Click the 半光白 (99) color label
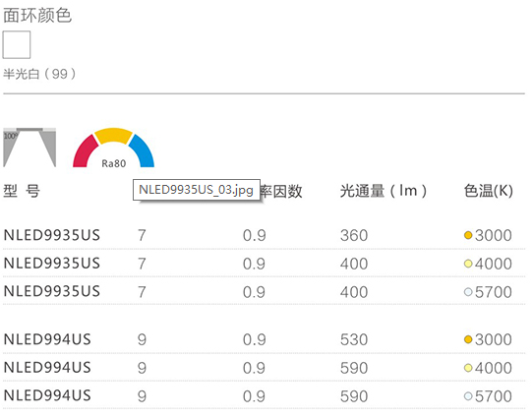The image size is (532, 418). [39, 74]
